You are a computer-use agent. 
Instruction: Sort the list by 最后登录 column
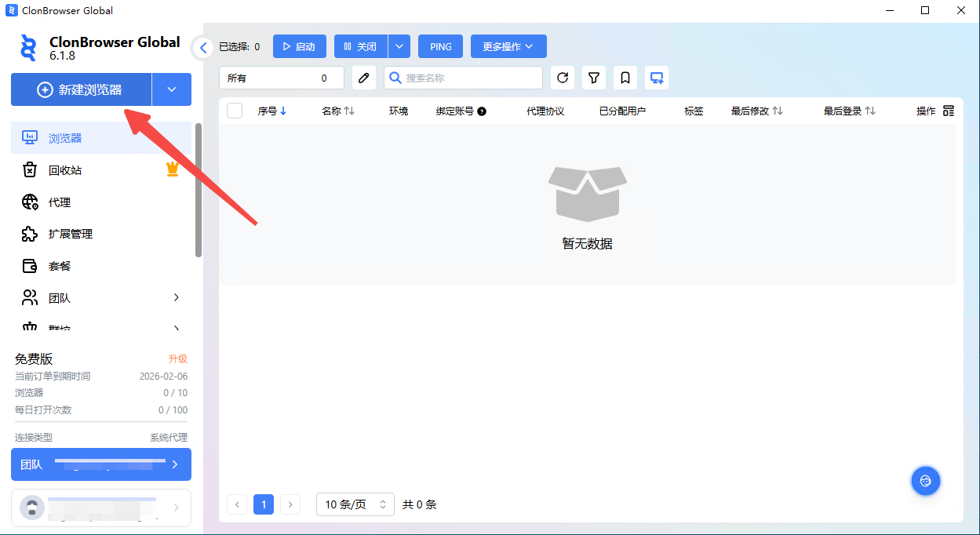tap(849, 111)
